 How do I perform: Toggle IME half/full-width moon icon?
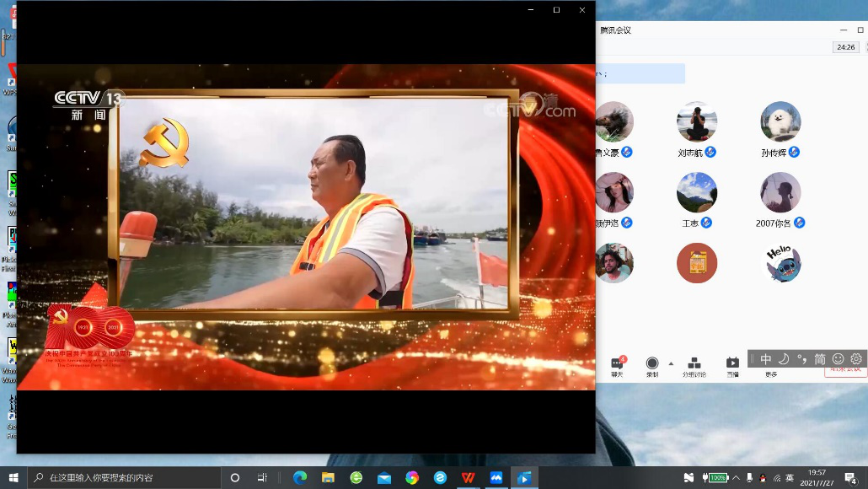pos(783,359)
